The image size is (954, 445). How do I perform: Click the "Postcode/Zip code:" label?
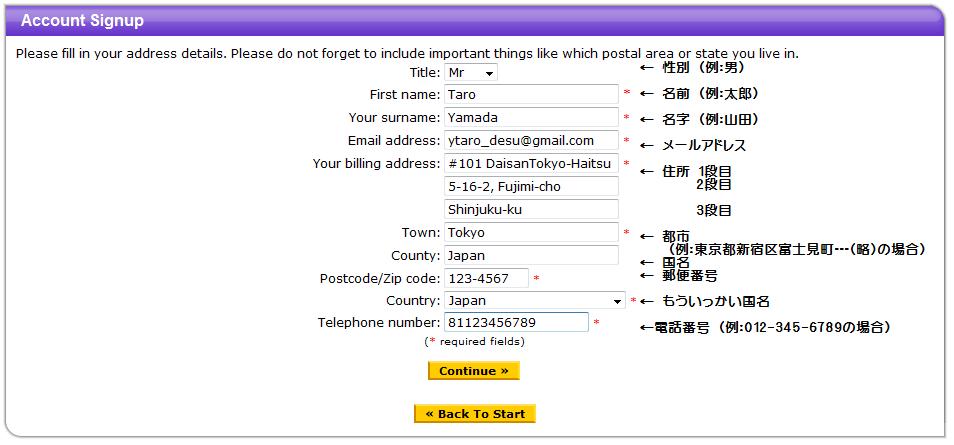[x=380, y=278]
